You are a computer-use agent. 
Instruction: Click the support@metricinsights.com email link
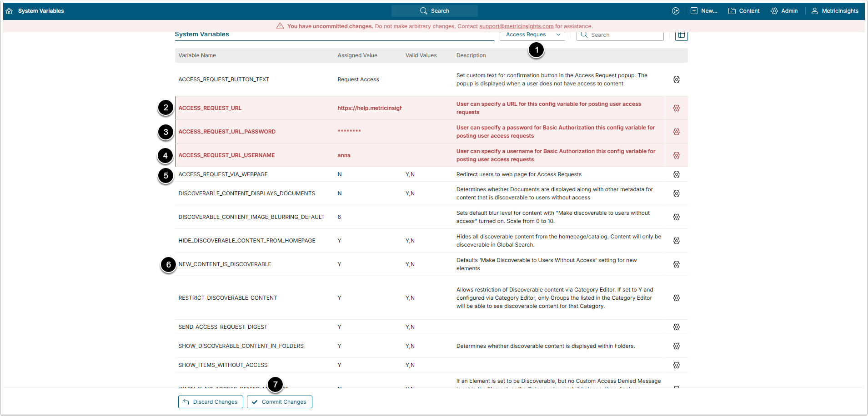(516, 26)
